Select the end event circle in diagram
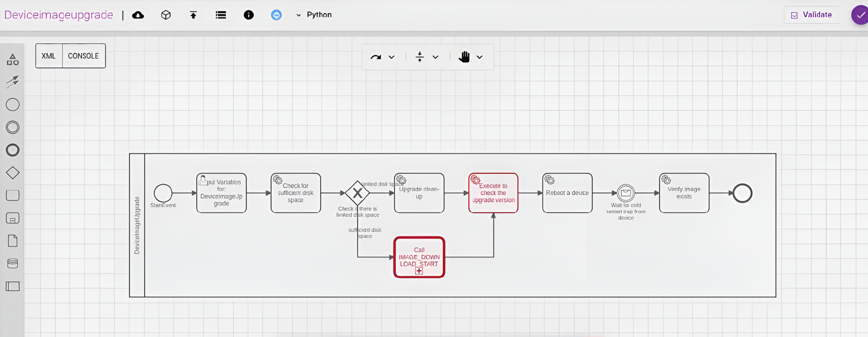Screen dimensions: 868x337 tap(743, 193)
